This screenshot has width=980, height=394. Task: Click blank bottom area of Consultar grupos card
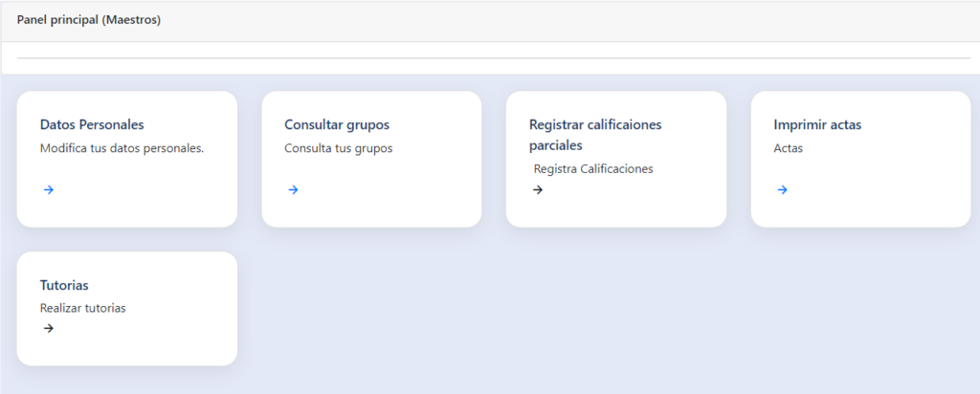[371, 210]
